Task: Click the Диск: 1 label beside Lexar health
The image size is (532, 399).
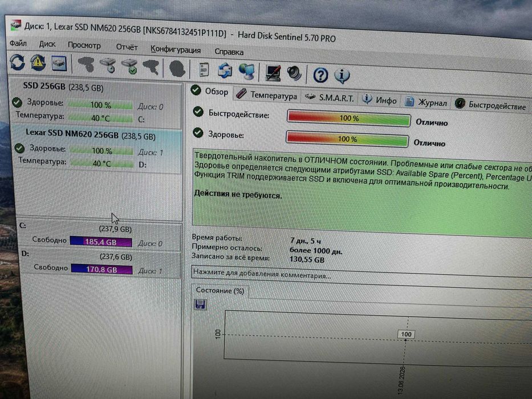Action: coord(151,152)
